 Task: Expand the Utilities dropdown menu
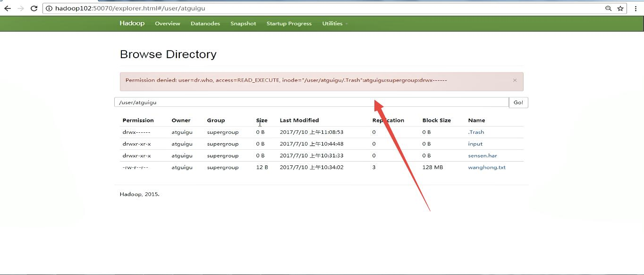tap(335, 24)
